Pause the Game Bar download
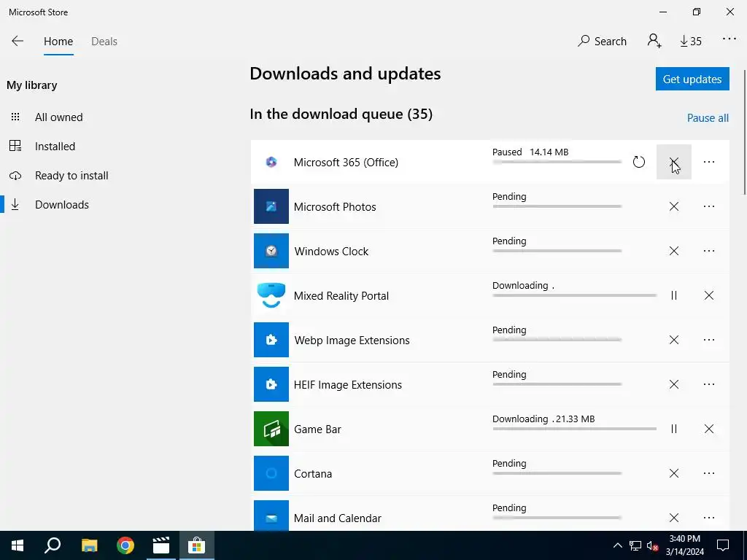Screen dimensions: 747x560 [673, 429]
